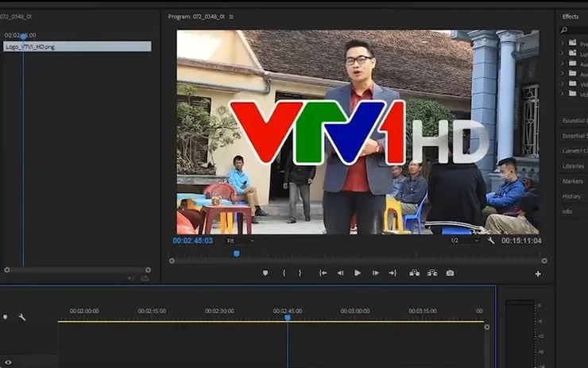The width and height of the screenshot is (588, 368).
Task: Open the Fit zoom level dropdown
Action: pos(241,241)
